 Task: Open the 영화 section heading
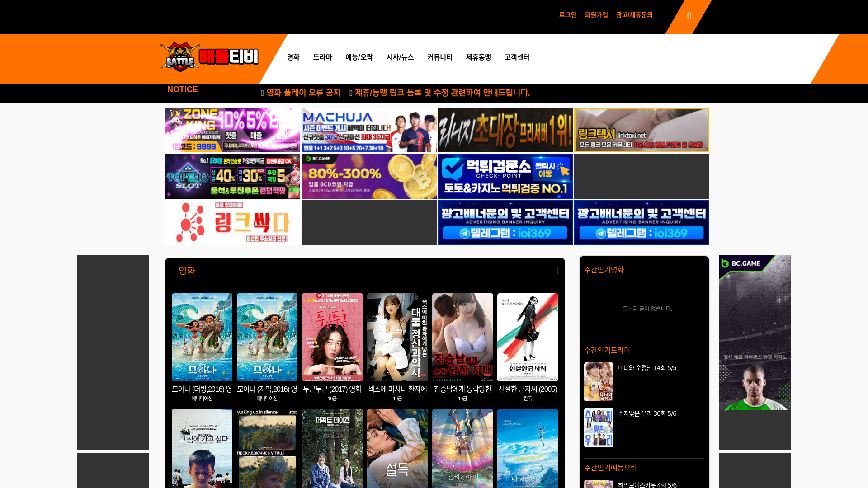point(187,271)
